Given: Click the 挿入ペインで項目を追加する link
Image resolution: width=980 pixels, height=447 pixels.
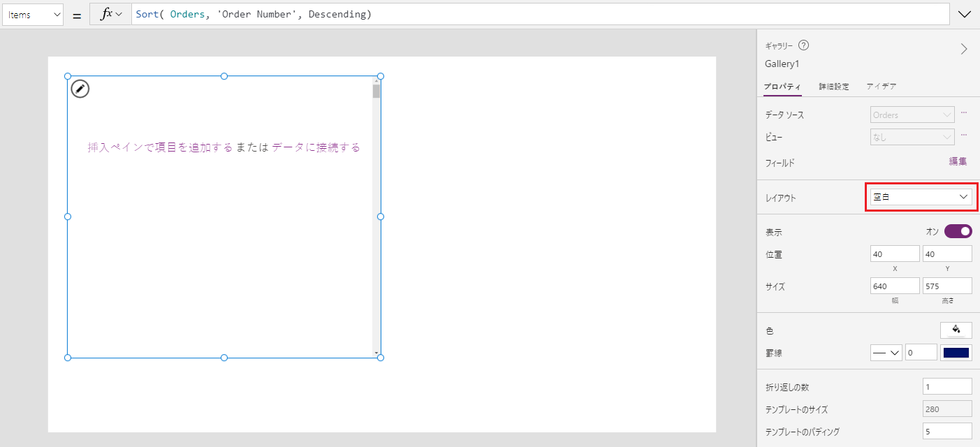Looking at the screenshot, I should [x=160, y=147].
